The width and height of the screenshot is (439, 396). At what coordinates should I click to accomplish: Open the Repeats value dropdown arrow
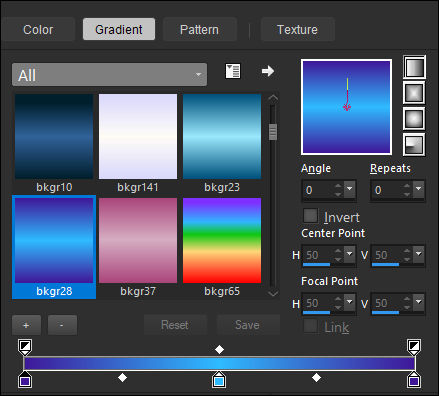(418, 190)
